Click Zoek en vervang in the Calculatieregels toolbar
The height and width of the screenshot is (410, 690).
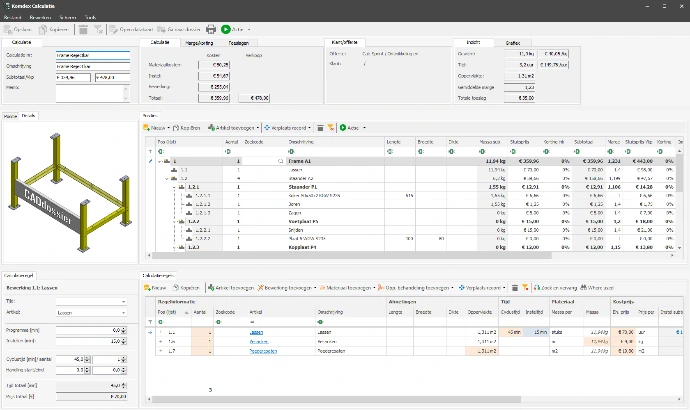click(x=558, y=287)
